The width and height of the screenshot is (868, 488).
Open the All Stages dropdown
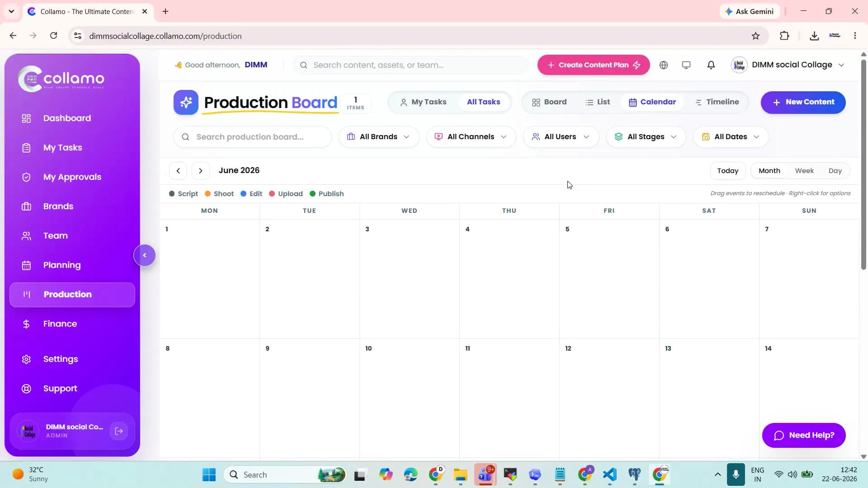646,137
